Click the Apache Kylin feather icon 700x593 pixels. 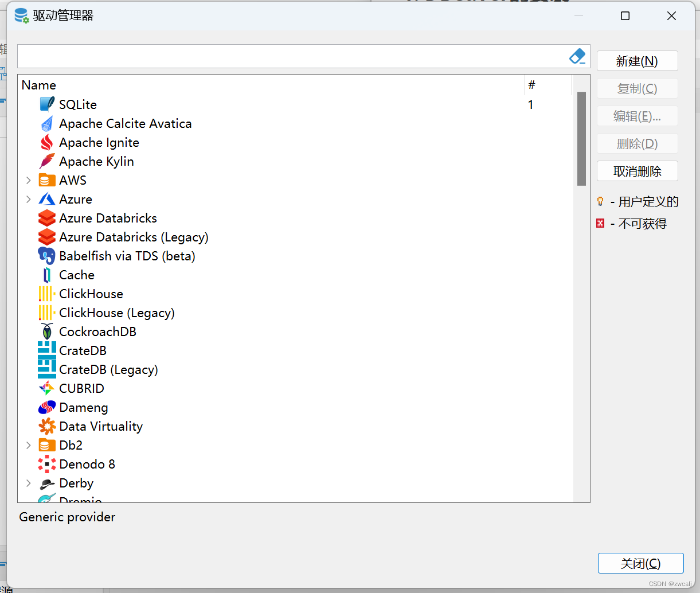[x=47, y=161]
